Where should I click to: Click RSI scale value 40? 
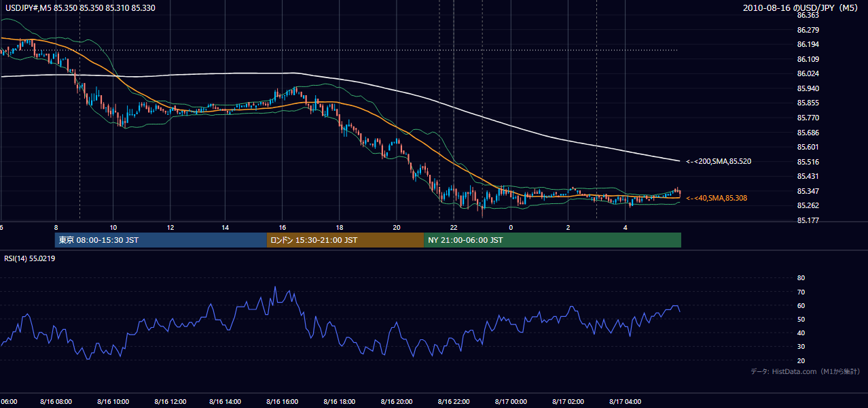click(x=801, y=333)
